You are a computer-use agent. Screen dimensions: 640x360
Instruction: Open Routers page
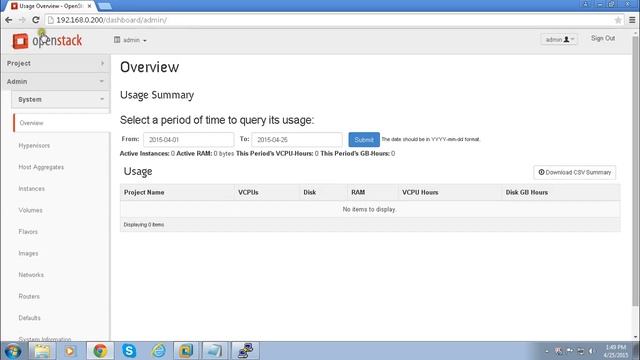29,296
